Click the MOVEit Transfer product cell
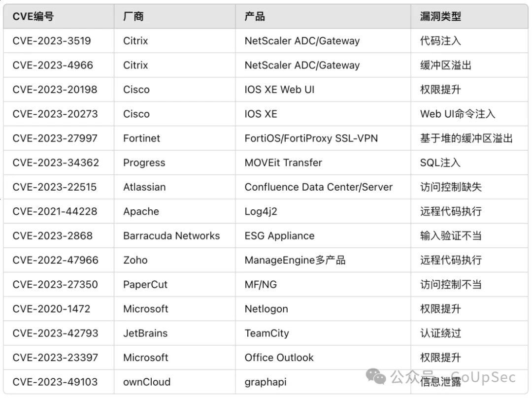The image size is (532, 398). click(283, 163)
